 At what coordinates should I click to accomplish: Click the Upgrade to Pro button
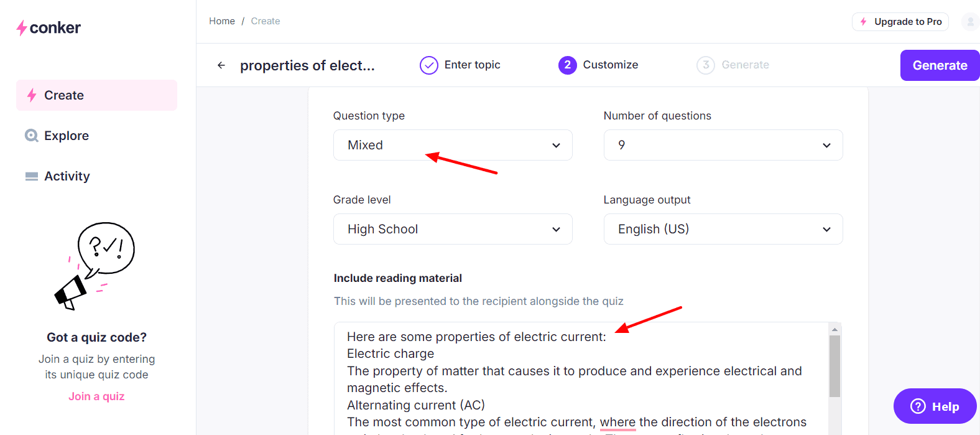click(900, 22)
